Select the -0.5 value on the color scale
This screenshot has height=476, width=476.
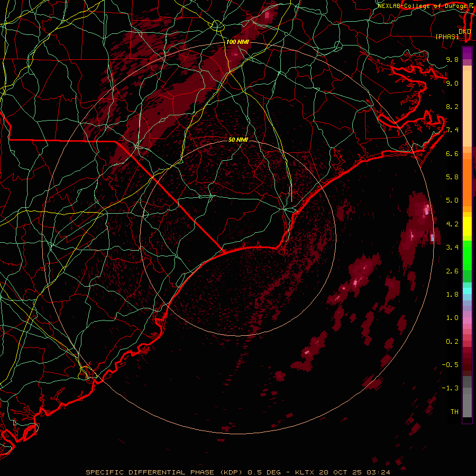450,365
